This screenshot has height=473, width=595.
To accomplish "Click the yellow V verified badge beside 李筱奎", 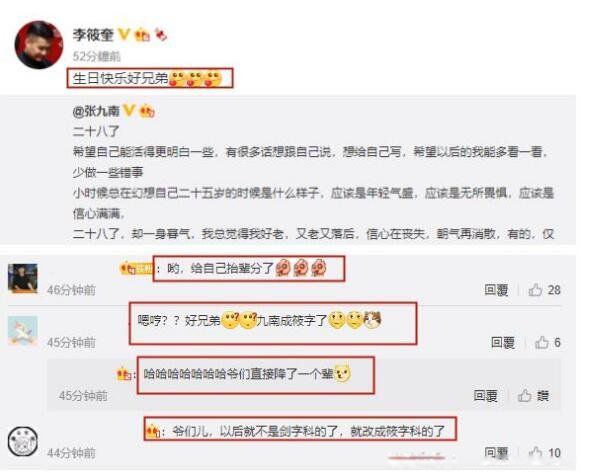I will coord(124,35).
